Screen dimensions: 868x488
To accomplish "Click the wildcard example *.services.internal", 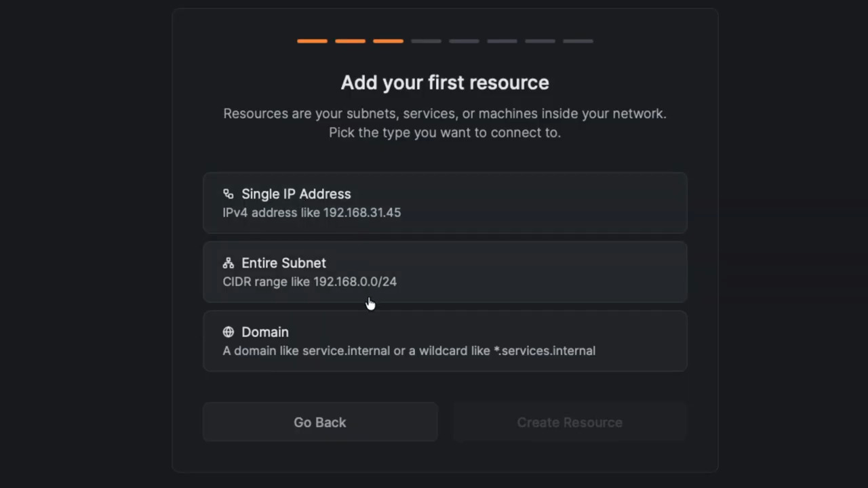I will click(x=543, y=350).
